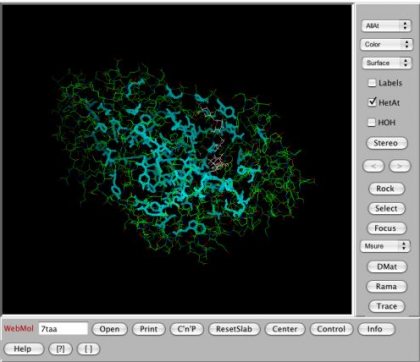The height and width of the screenshot is (362, 420).
Task: Open the Color scheme dropdown
Action: pyautogui.click(x=386, y=44)
